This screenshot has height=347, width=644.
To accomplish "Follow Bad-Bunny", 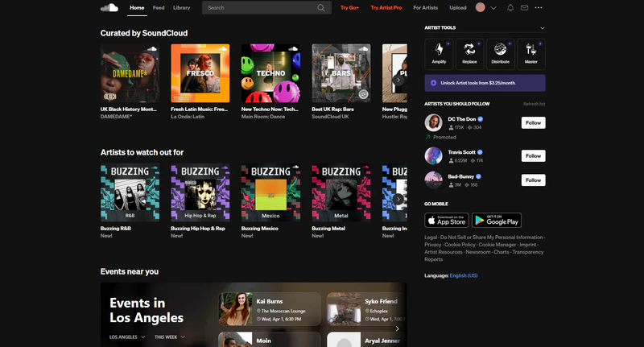I will (533, 180).
